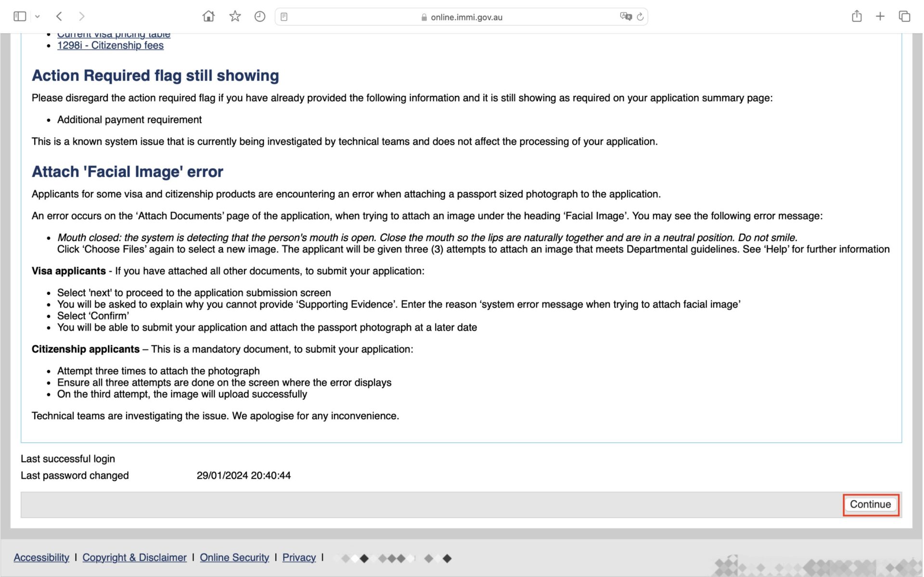924x577 pixels.
Task: Open a new tab with plus icon
Action: [x=880, y=16]
